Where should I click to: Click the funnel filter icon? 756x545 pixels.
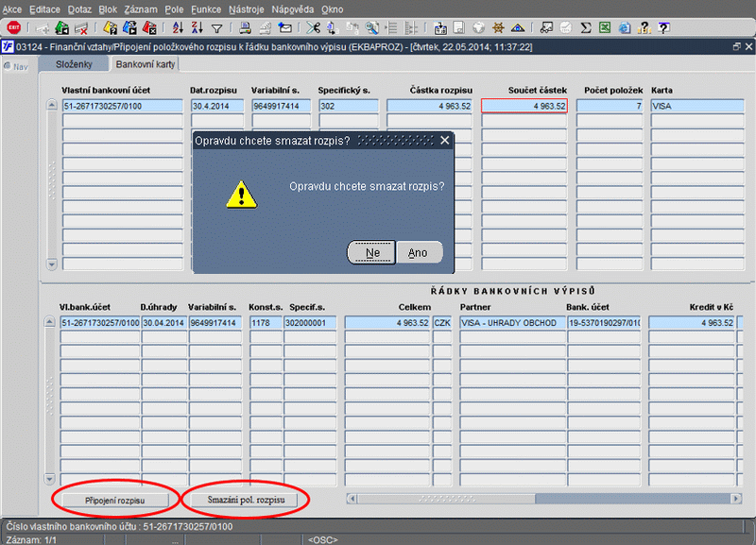tap(217, 29)
